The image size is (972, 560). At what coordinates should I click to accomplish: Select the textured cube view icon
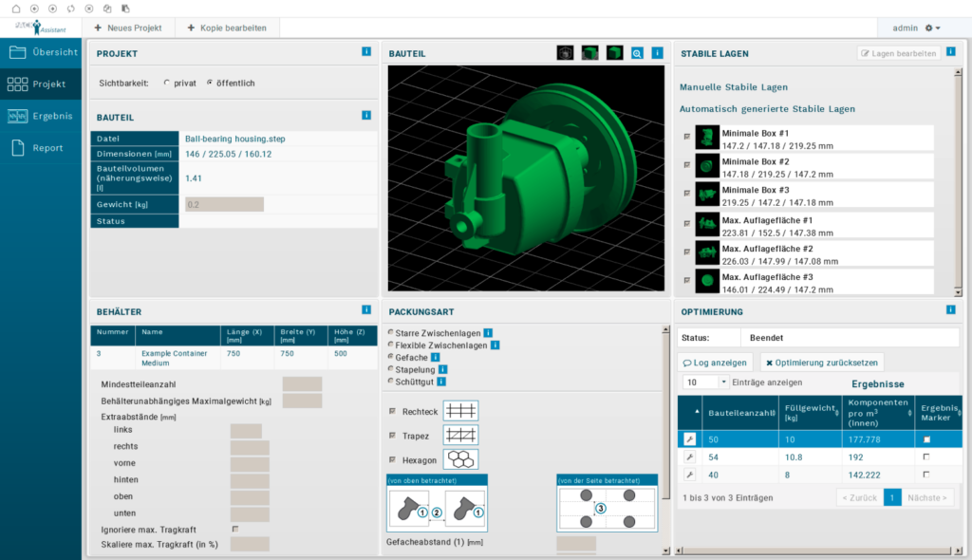pos(589,54)
